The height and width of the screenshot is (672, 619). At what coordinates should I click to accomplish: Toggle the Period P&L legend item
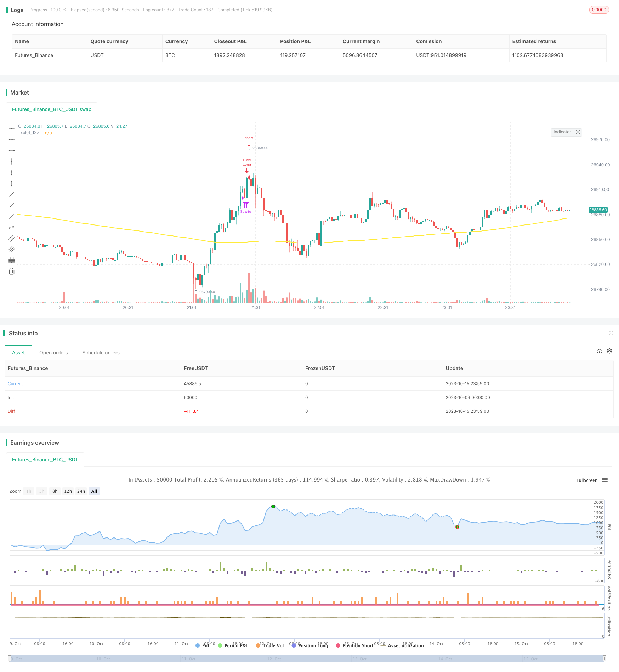point(233,645)
